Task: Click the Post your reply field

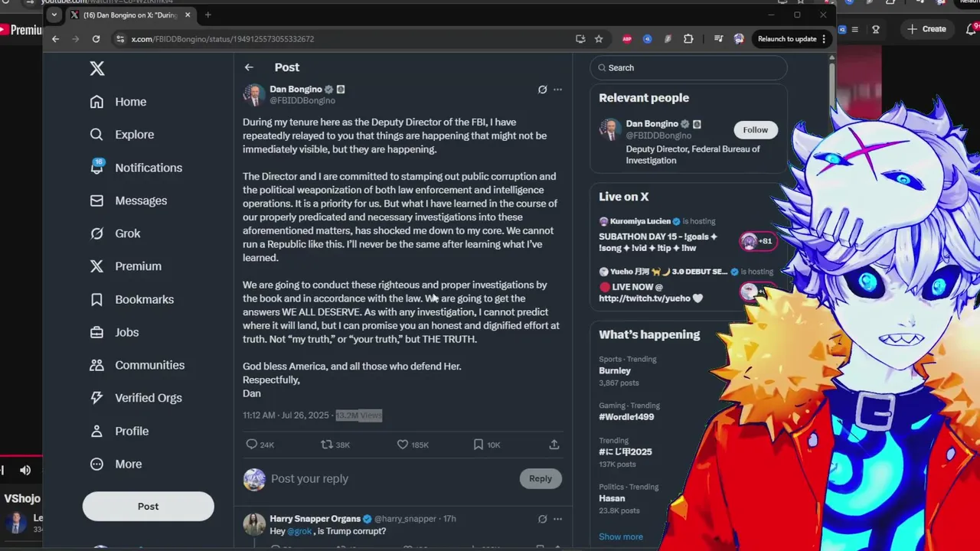Action: pyautogui.click(x=390, y=479)
